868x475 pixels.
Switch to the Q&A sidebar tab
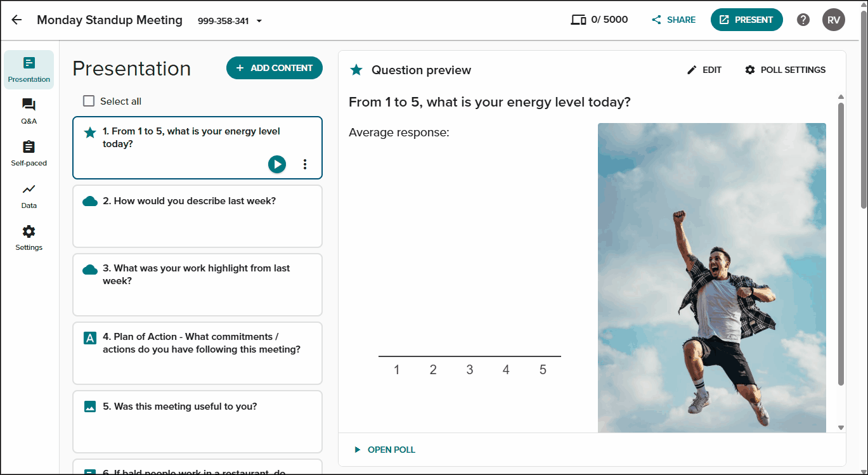[x=29, y=112]
